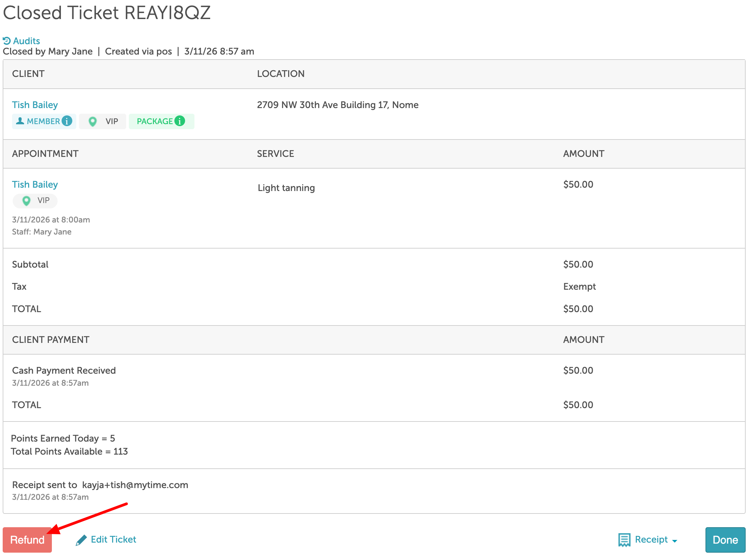Click the PACKAGE info icon
The width and height of the screenshot is (751, 560).
click(x=180, y=121)
